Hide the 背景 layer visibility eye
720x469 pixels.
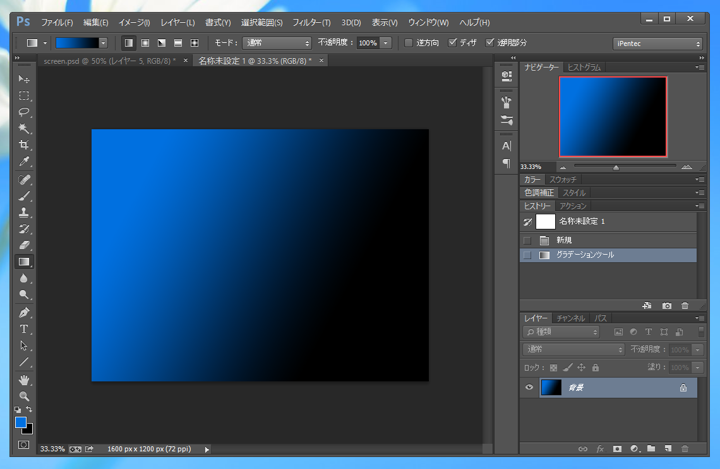click(529, 387)
